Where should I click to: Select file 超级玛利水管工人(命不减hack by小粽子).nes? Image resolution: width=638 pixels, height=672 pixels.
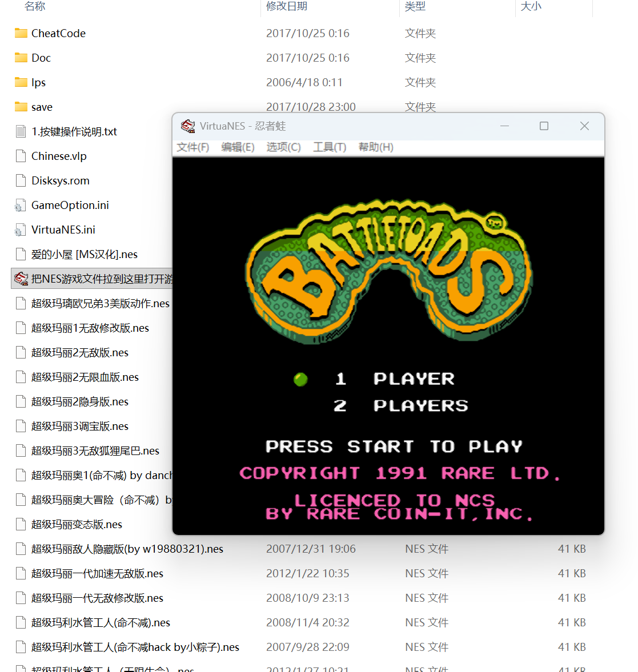135,647
